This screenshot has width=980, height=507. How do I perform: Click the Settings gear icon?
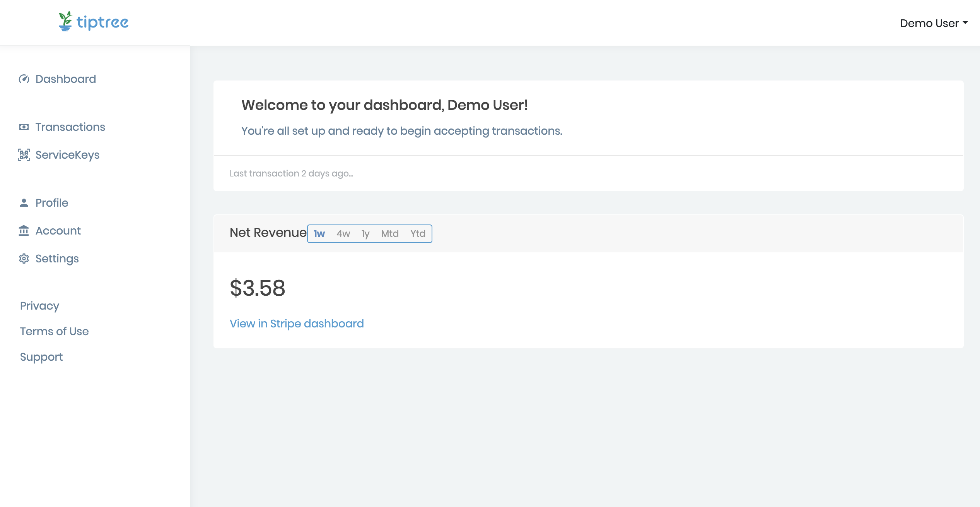(x=24, y=259)
